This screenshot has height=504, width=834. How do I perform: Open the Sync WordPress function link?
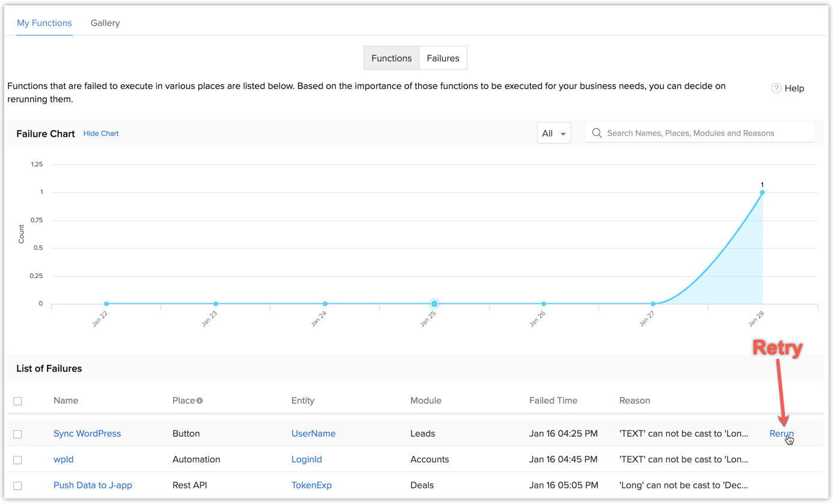[87, 434]
